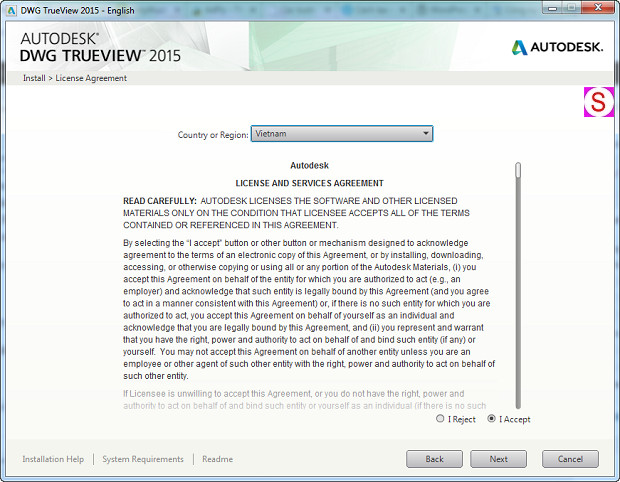Select the I Accept radio button
Viewport: 620px width, 482px height.
pos(491,418)
